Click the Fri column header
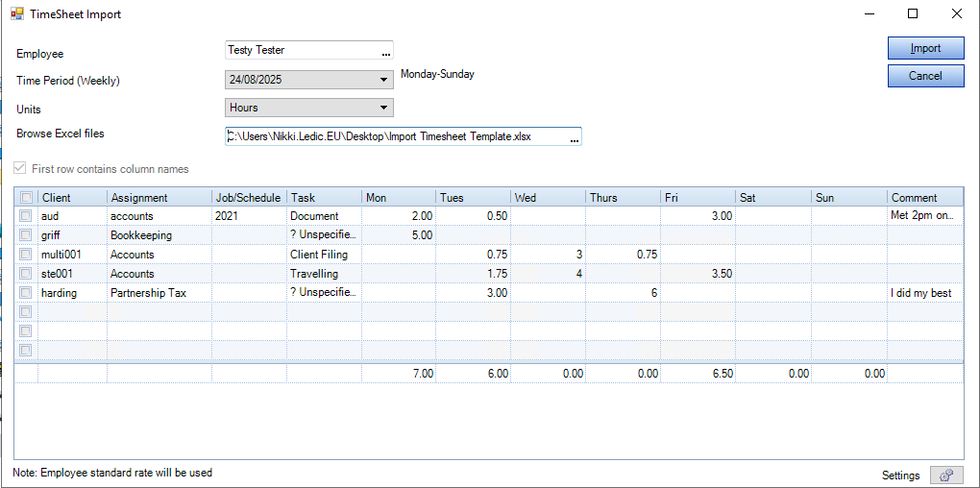980x488 pixels. [x=698, y=198]
